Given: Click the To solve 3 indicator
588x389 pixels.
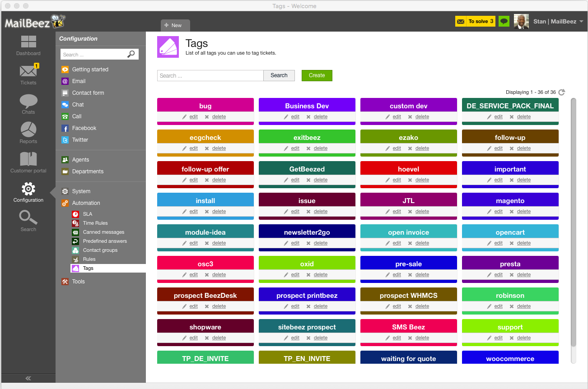Looking at the screenshot, I should click(x=476, y=21).
